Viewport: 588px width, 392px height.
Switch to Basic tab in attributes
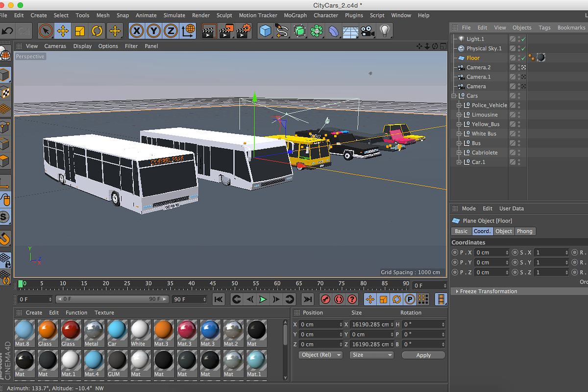461,231
